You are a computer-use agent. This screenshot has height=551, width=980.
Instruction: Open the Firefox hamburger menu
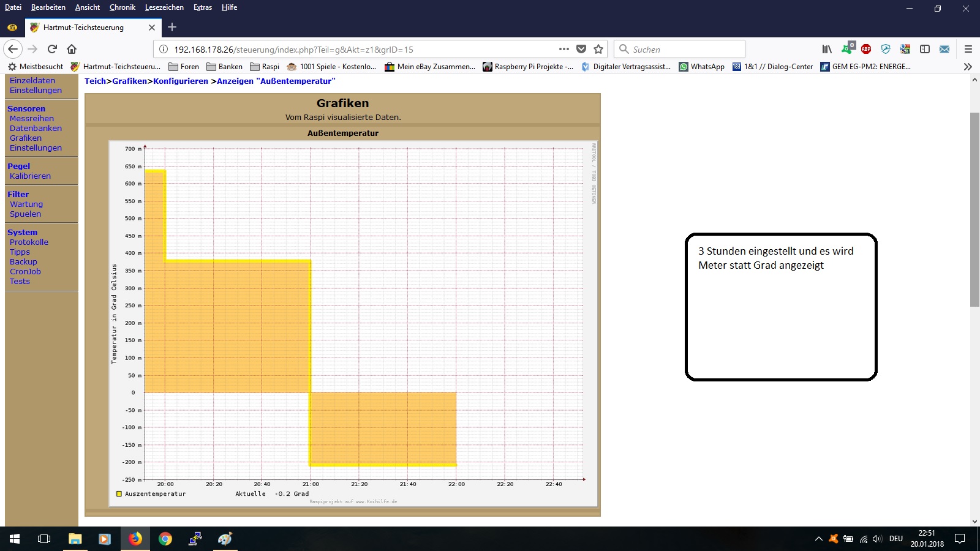click(x=968, y=49)
